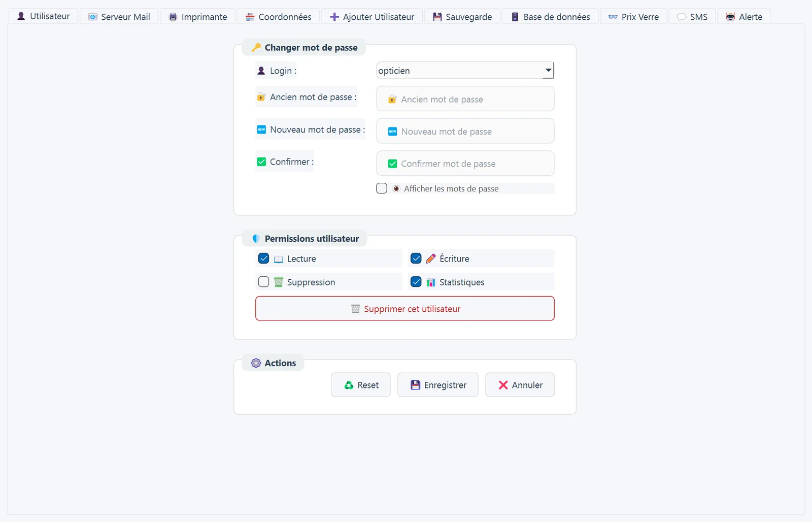Click the Actions heading text

click(x=280, y=363)
